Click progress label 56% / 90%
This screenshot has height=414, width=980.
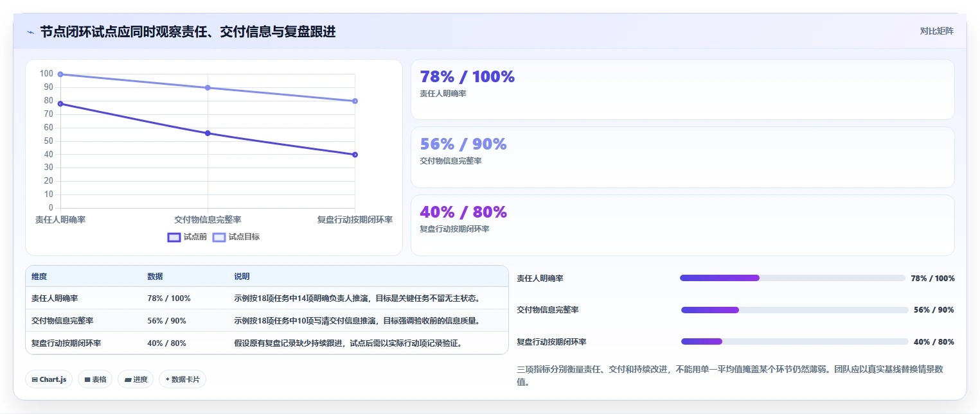coord(934,310)
